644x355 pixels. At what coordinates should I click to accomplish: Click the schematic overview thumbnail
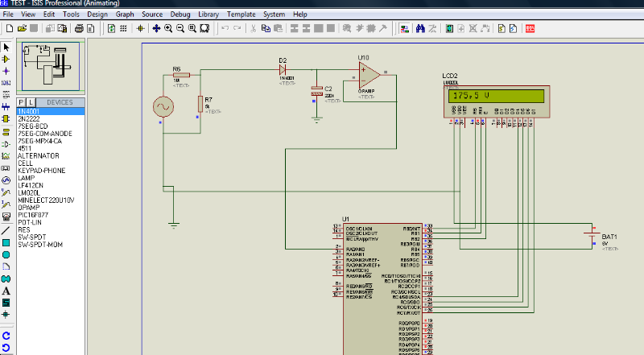click(49, 66)
